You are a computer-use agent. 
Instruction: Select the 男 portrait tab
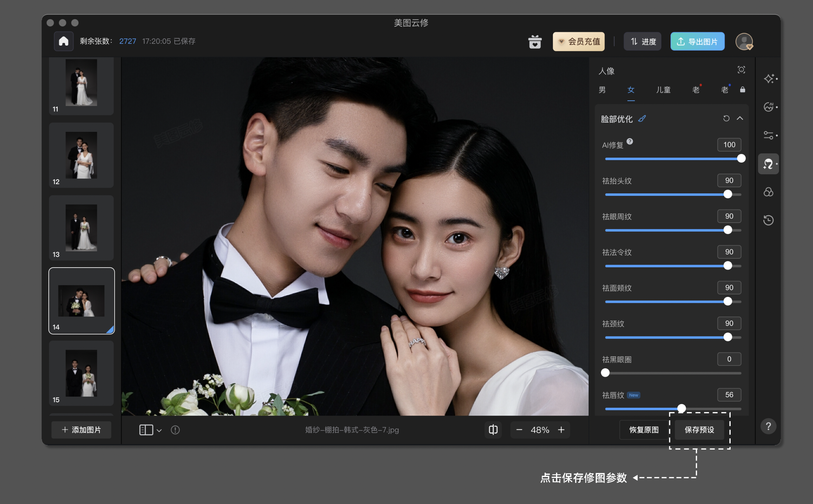coord(602,90)
